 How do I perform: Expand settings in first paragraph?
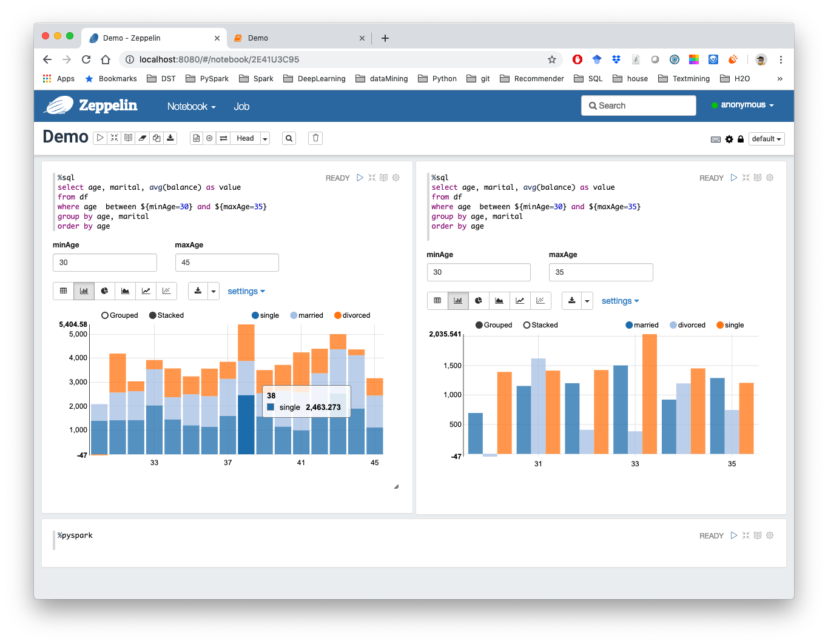pyautogui.click(x=246, y=291)
